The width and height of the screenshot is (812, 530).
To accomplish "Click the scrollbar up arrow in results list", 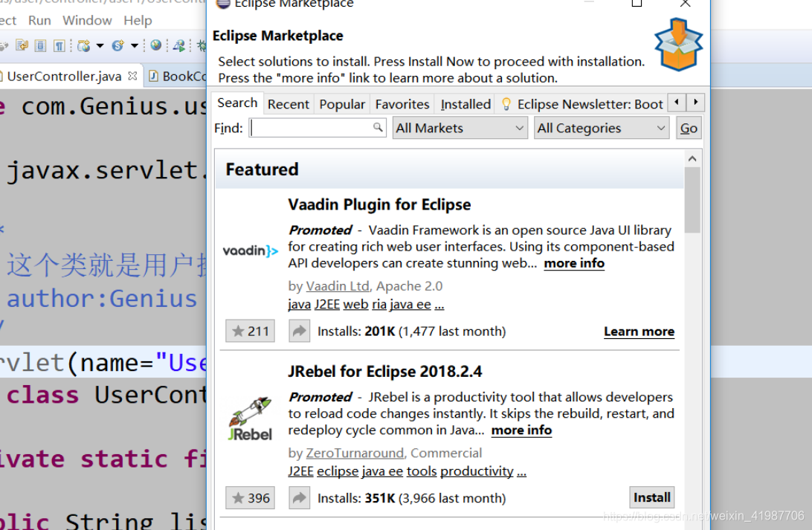I will [x=692, y=159].
